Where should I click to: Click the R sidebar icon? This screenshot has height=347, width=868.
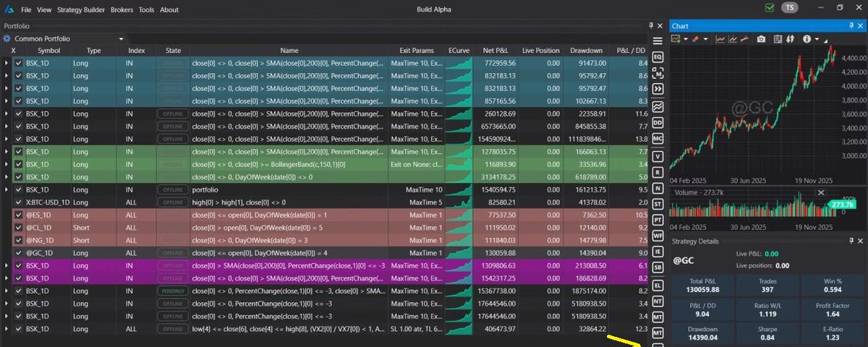pyautogui.click(x=658, y=171)
